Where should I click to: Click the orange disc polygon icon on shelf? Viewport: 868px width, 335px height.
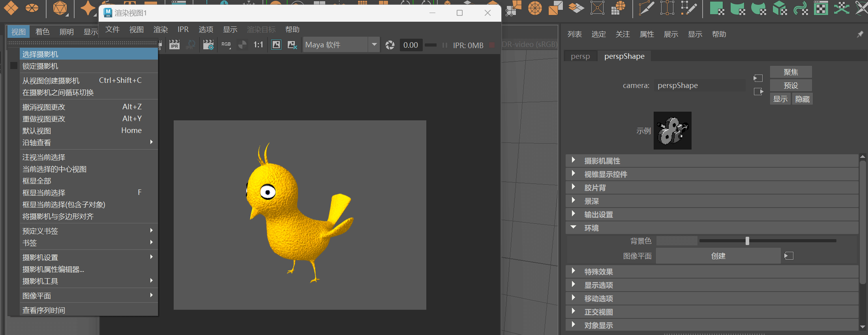coord(32,7)
